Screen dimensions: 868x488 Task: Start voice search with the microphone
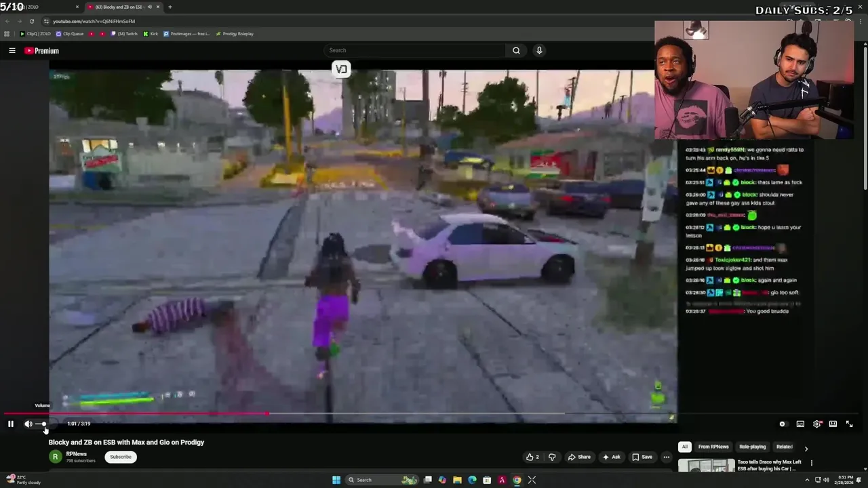539,50
